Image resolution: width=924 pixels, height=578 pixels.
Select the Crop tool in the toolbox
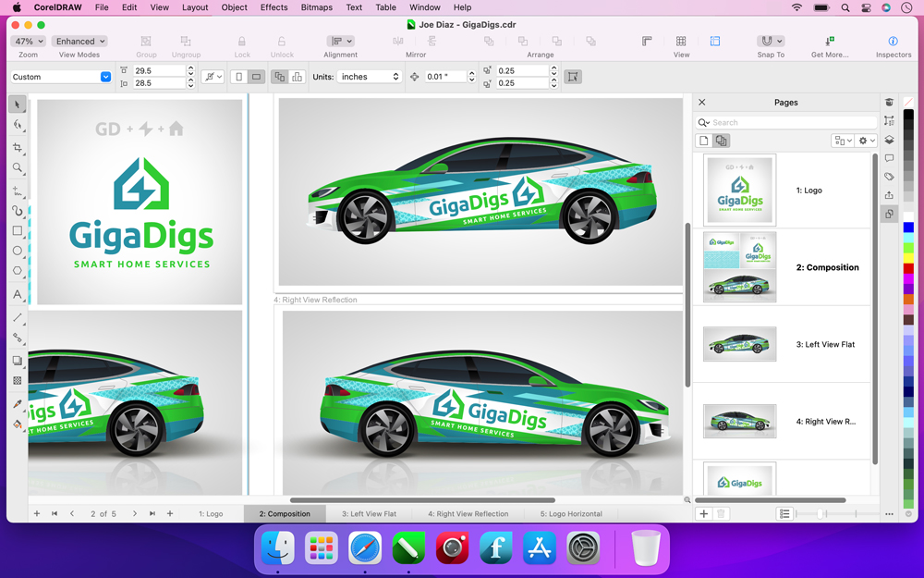pyautogui.click(x=18, y=148)
